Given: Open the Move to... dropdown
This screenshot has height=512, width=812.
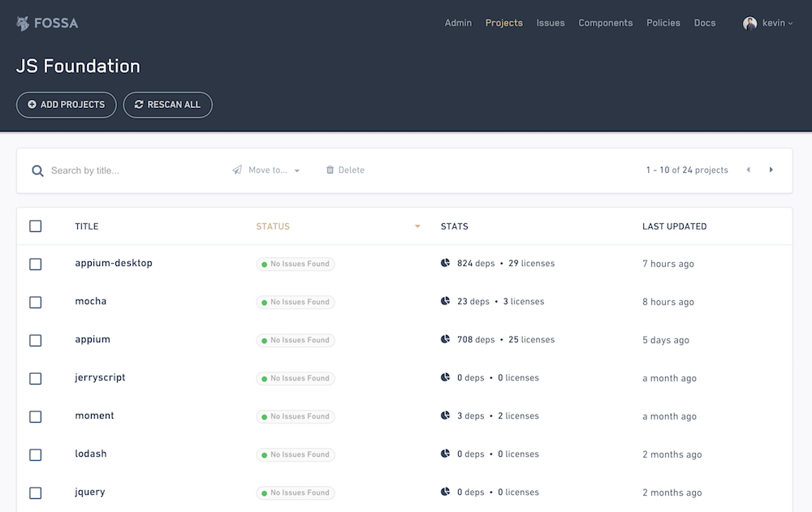Looking at the screenshot, I should pyautogui.click(x=266, y=170).
